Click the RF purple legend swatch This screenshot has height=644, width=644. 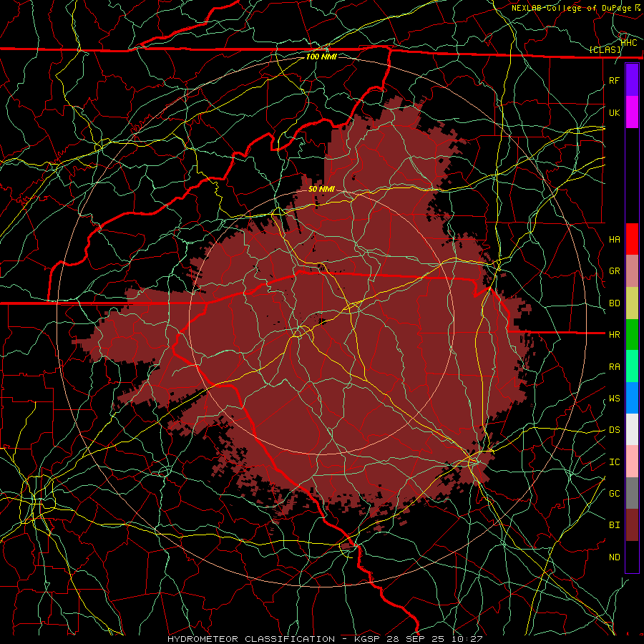pos(632,80)
